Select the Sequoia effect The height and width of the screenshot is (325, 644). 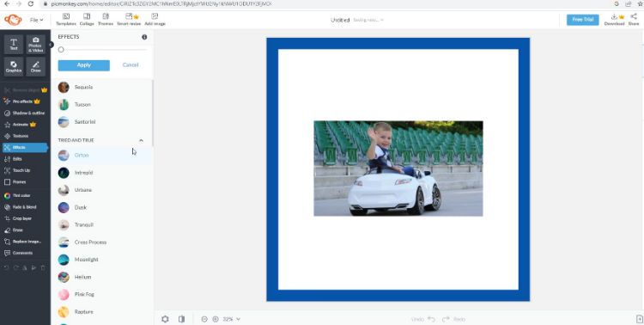pyautogui.click(x=102, y=87)
